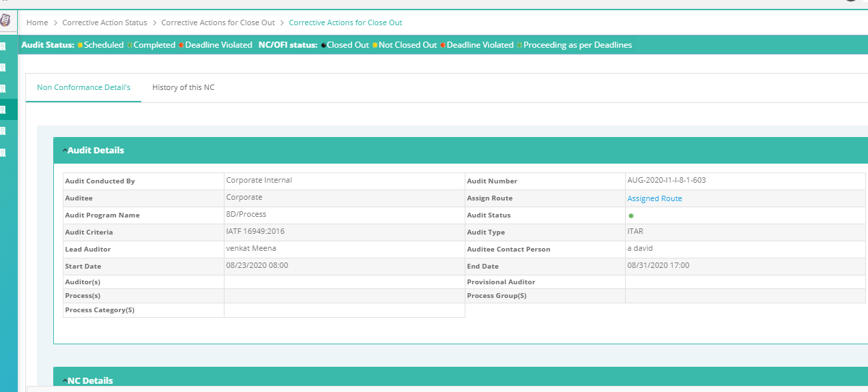Click the Process Group(S) label
This screenshot has height=392, width=868.
coord(497,296)
